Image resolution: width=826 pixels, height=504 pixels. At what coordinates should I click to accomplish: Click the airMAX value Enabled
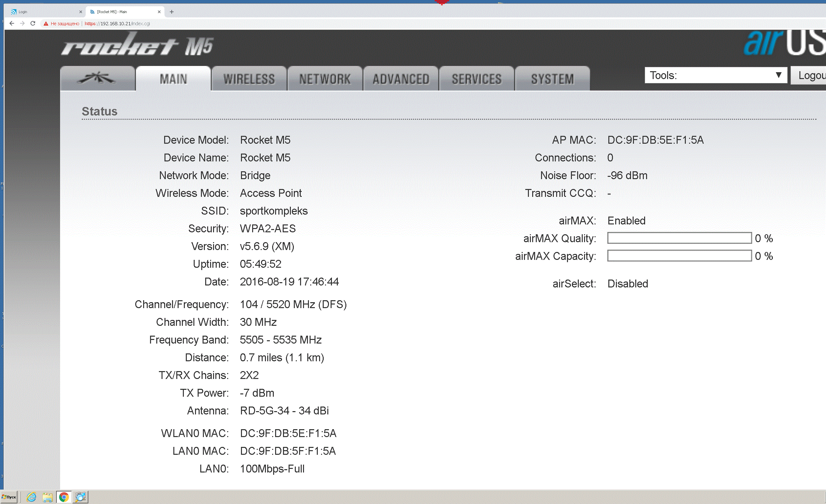click(x=626, y=221)
